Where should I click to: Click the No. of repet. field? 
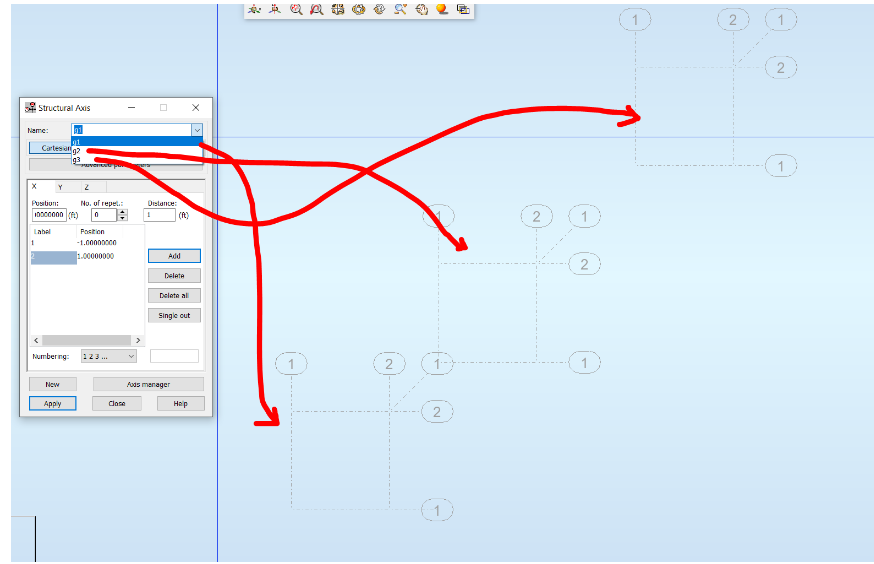(104, 215)
